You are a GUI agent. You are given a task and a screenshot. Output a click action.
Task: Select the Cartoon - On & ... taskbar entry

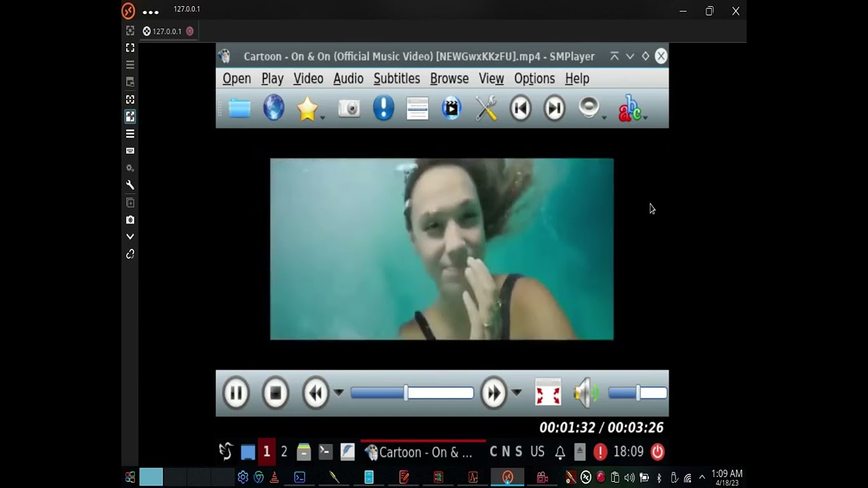point(423,452)
